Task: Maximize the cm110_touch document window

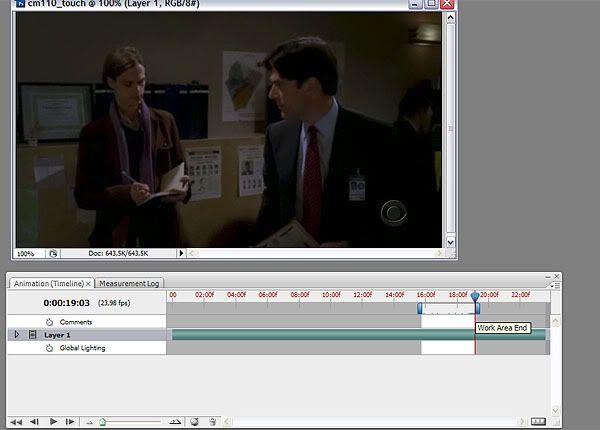Action: pos(431,4)
